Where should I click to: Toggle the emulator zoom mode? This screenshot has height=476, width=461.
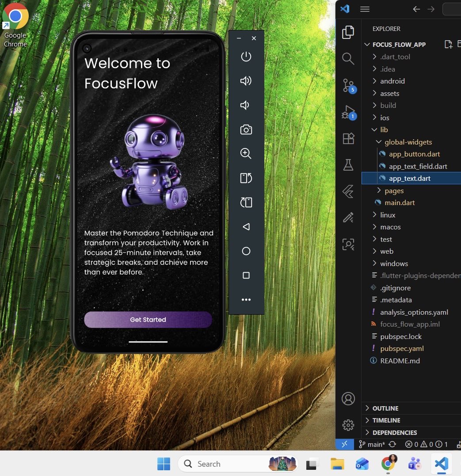click(246, 154)
